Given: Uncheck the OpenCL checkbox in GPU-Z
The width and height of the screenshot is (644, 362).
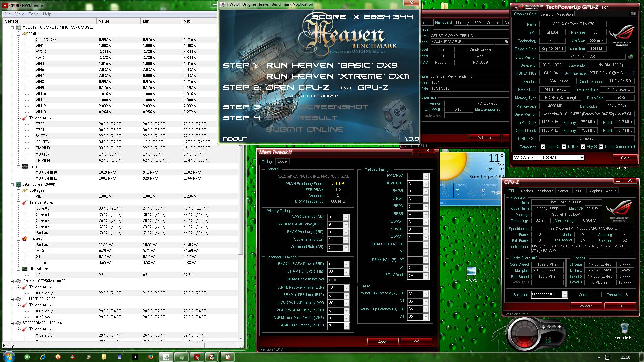Looking at the screenshot, I should [543, 147].
